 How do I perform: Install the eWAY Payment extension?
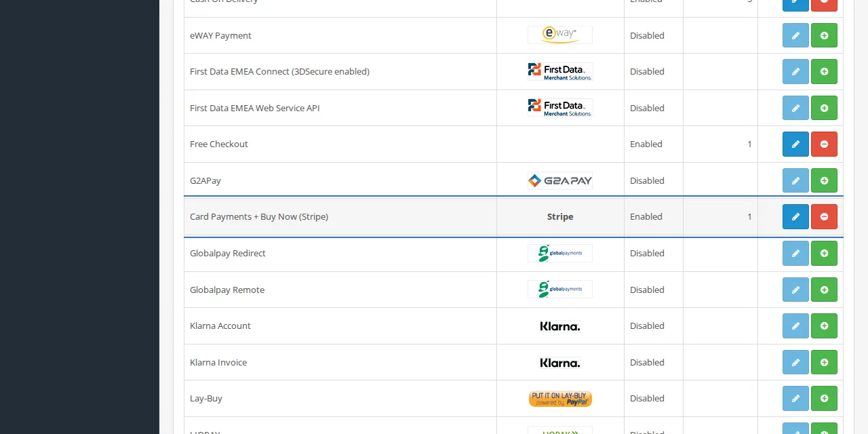[824, 35]
